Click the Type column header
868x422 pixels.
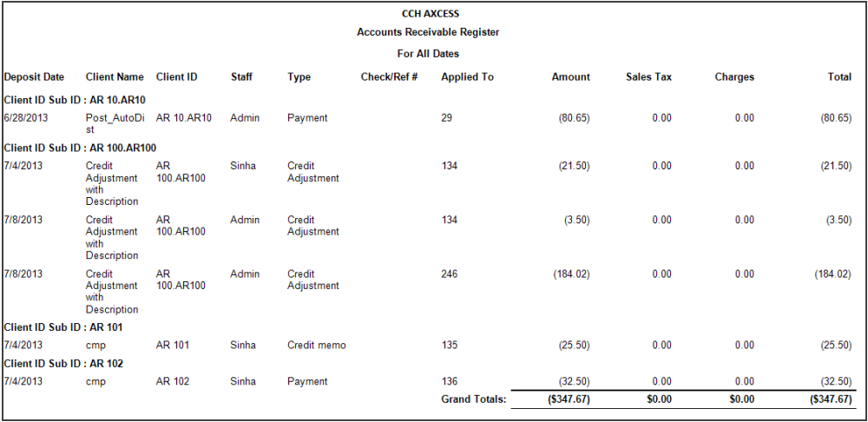(x=299, y=76)
